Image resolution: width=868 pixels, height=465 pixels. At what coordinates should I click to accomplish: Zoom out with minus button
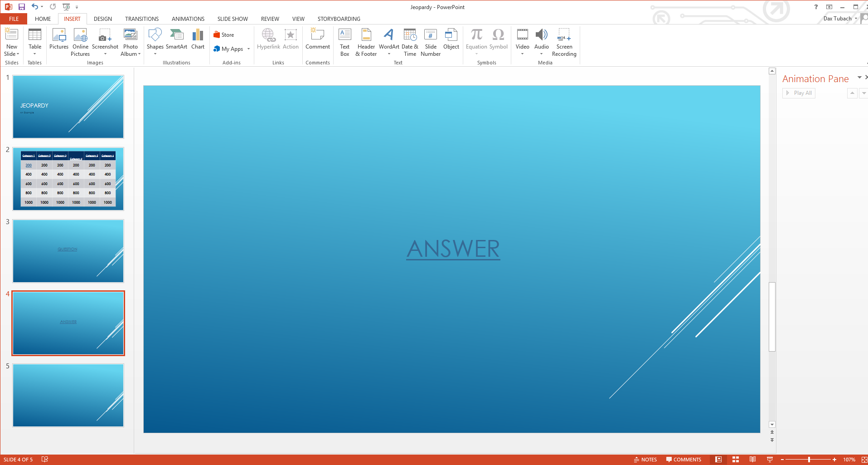(782, 460)
